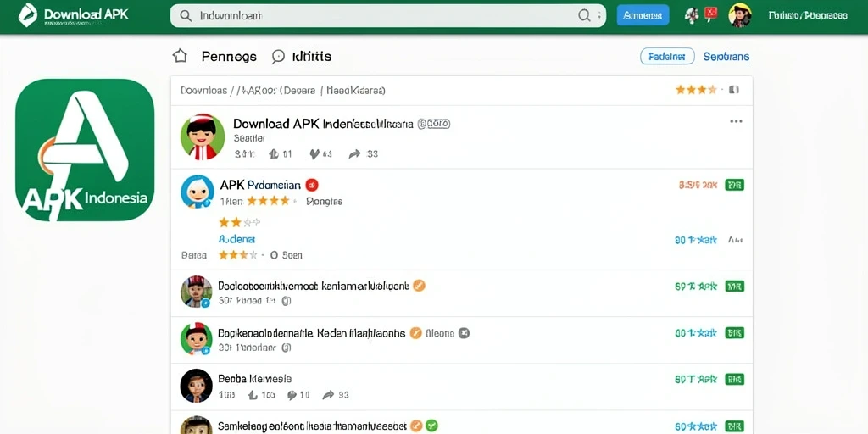Click the home icon beside Pennogs

(180, 56)
